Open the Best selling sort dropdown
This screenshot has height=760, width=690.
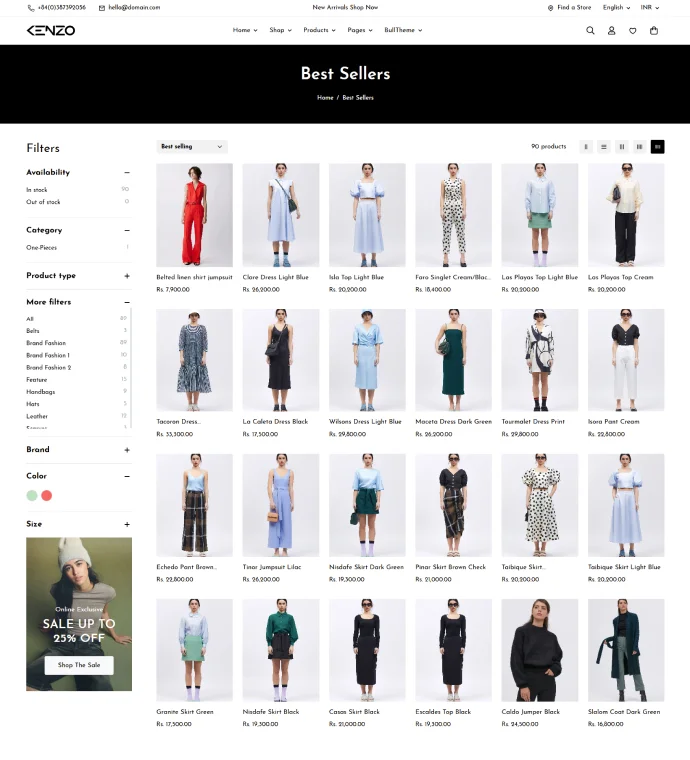tap(192, 146)
